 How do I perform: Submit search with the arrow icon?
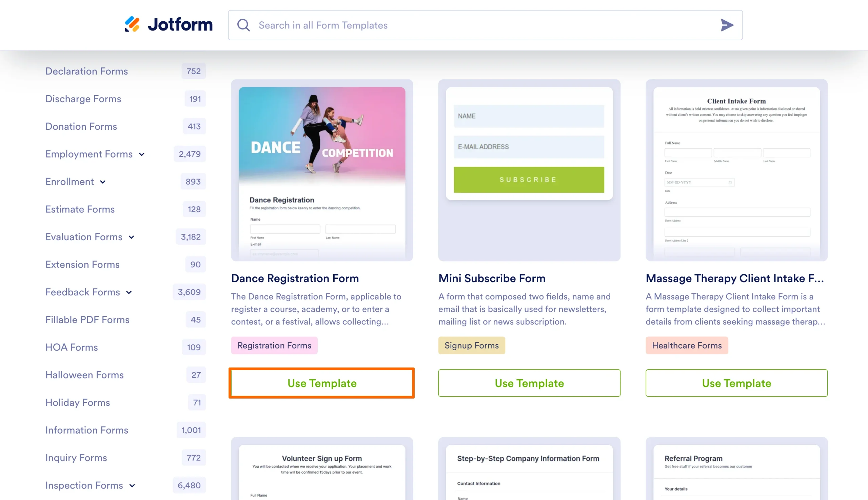[x=727, y=25]
